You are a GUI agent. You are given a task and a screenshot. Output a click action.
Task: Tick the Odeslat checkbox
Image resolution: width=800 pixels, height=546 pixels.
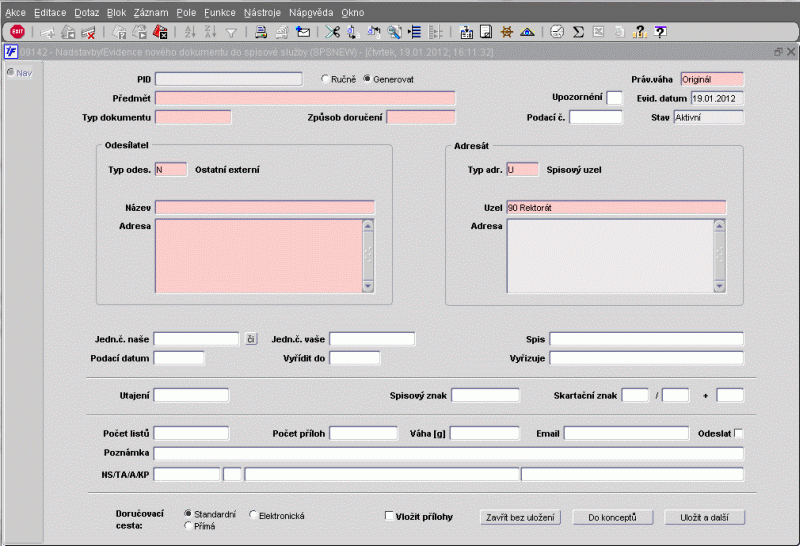[x=738, y=433]
